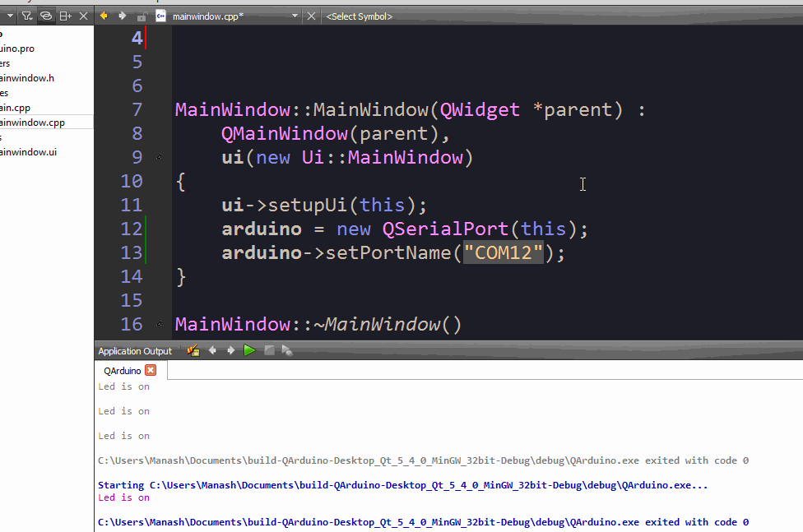Close the QArduino output tab
This screenshot has width=803, height=532.
point(151,371)
